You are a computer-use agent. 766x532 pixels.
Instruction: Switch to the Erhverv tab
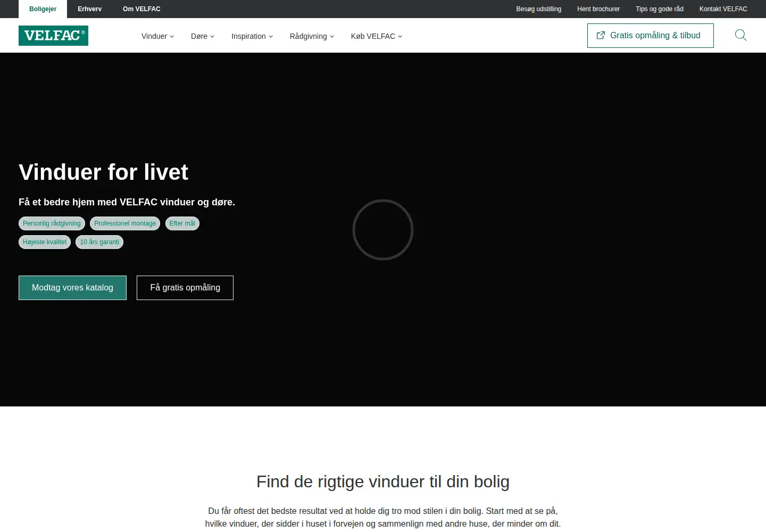(x=89, y=9)
